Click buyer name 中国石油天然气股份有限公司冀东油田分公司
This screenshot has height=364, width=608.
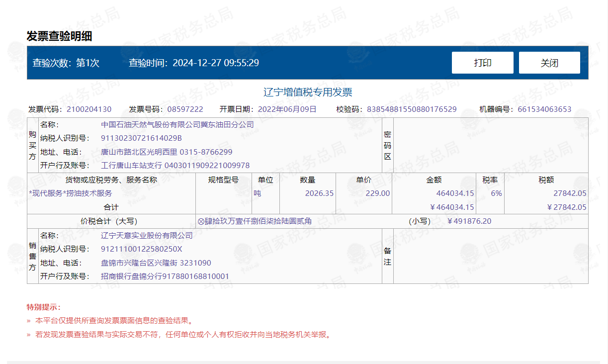click(x=177, y=125)
